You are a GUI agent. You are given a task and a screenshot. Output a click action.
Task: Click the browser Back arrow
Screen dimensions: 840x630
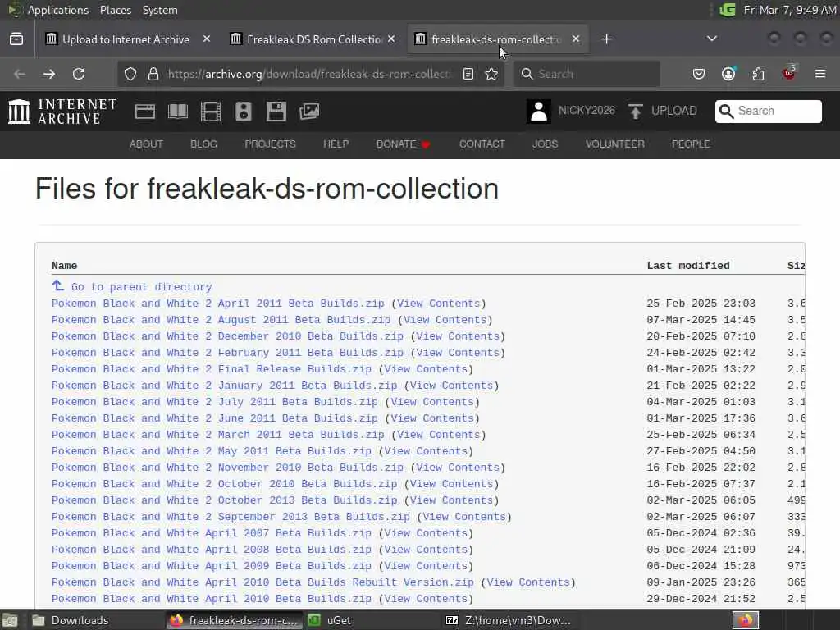click(20, 74)
